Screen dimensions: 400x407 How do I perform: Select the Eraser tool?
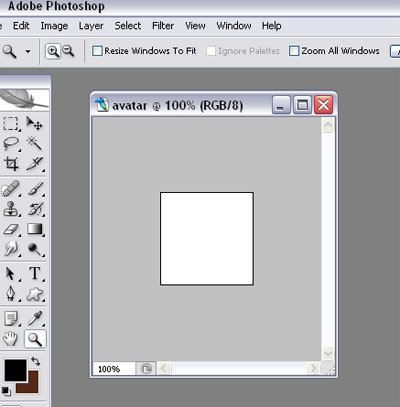11,229
